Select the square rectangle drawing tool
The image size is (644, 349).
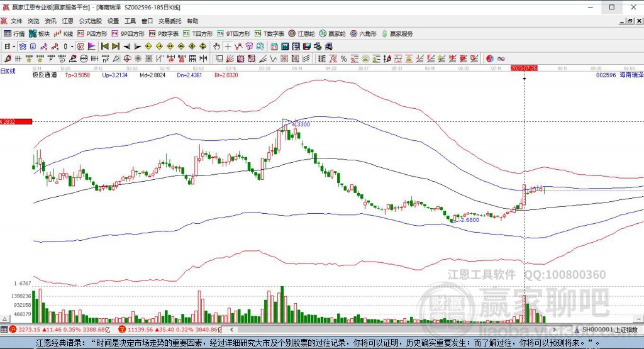pos(219,58)
